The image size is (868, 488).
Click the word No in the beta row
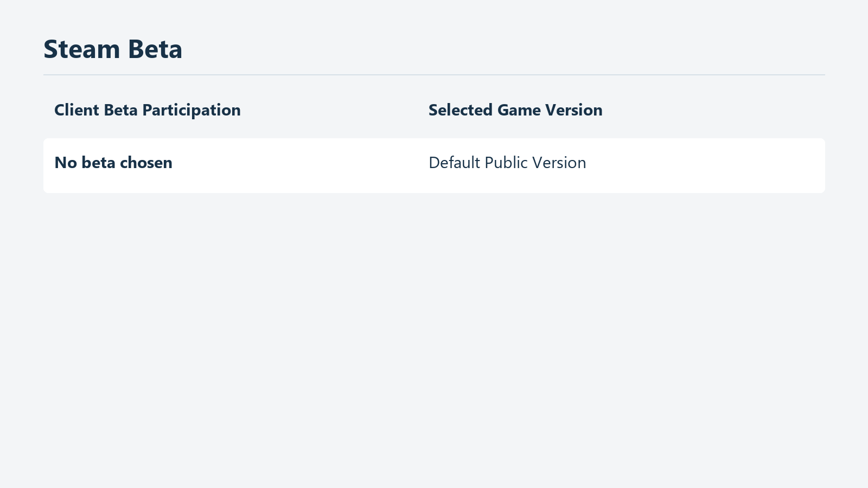tap(66, 163)
